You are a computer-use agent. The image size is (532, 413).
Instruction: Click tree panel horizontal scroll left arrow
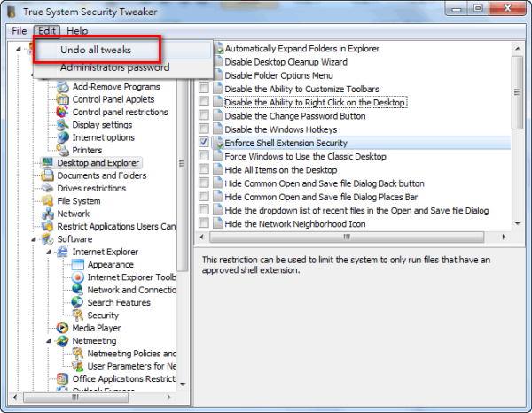click(x=15, y=397)
